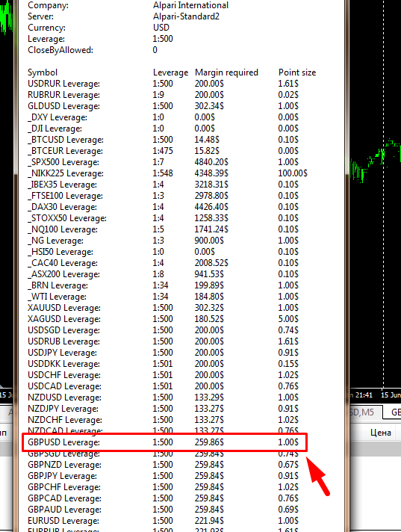This screenshot has height=532, width=401.
Task: Click the 3218.31$ margin value
Action: (x=211, y=185)
